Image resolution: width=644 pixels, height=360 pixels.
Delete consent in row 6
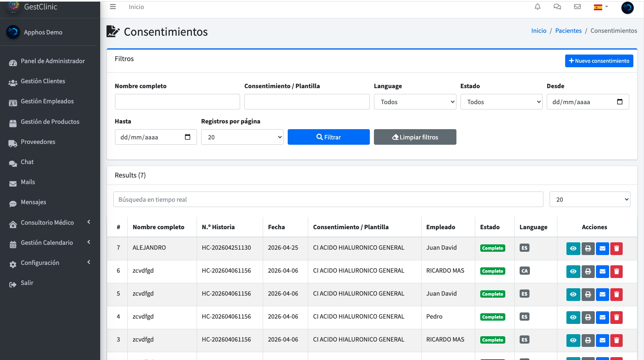(x=616, y=271)
